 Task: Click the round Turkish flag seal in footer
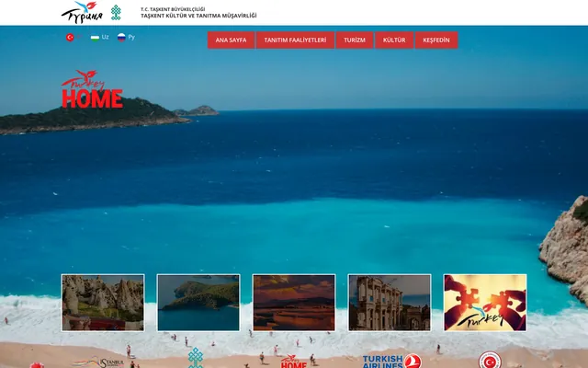click(x=490, y=360)
